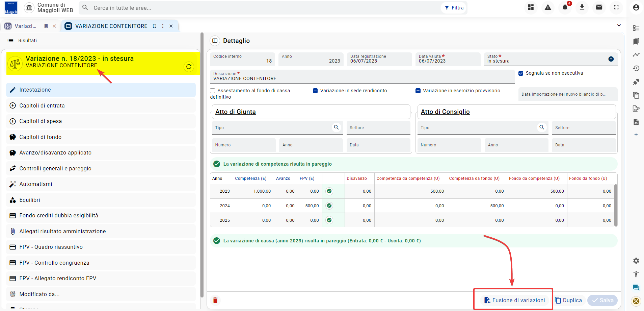Click the checklist icon atop right sidebar
Viewport: 644px width, 311px height.
pos(636,28)
